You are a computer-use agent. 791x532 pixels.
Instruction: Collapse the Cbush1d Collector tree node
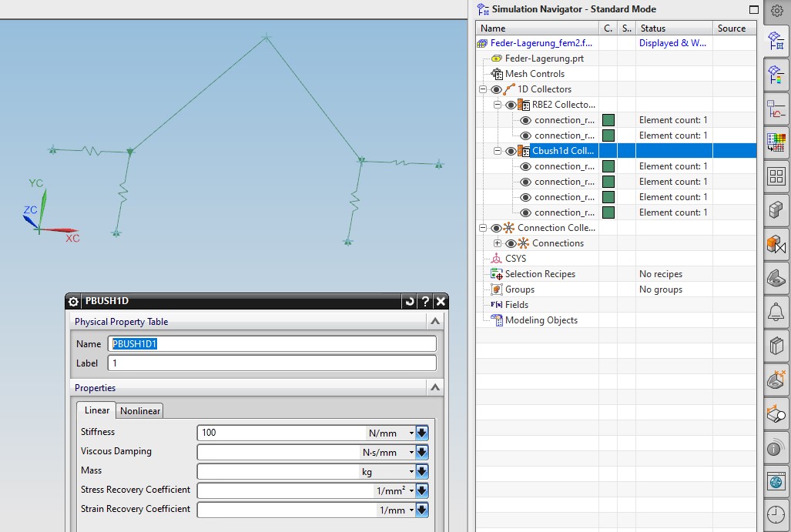point(498,151)
